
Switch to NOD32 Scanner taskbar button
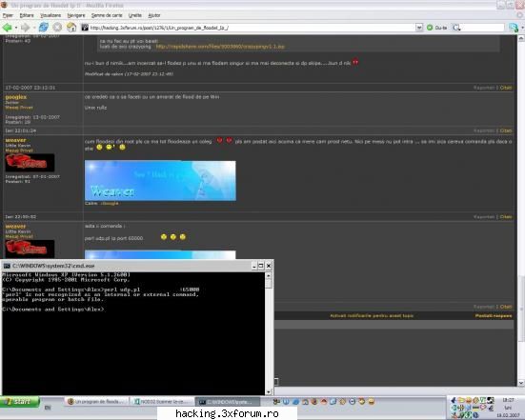coord(162,401)
